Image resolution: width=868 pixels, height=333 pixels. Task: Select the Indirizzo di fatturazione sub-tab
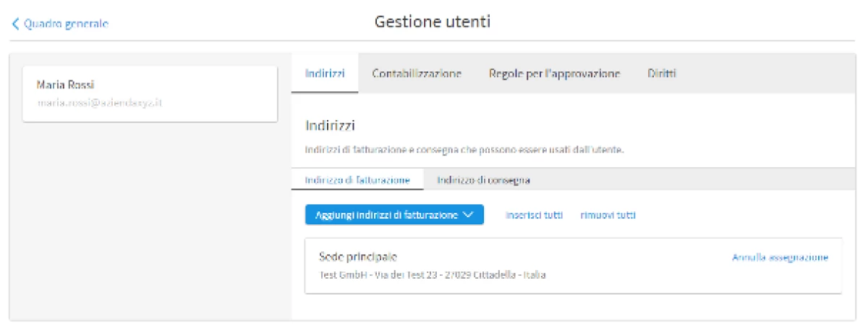357,180
